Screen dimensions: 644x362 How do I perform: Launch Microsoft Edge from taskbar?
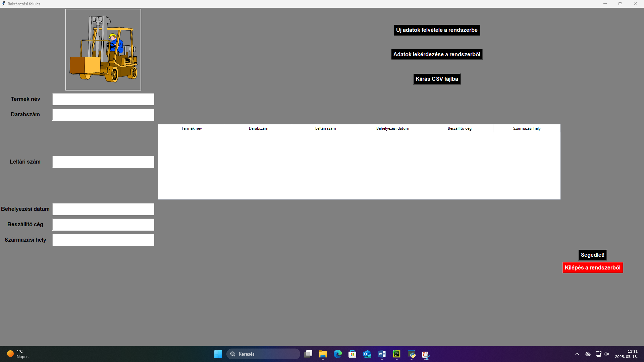point(338,354)
